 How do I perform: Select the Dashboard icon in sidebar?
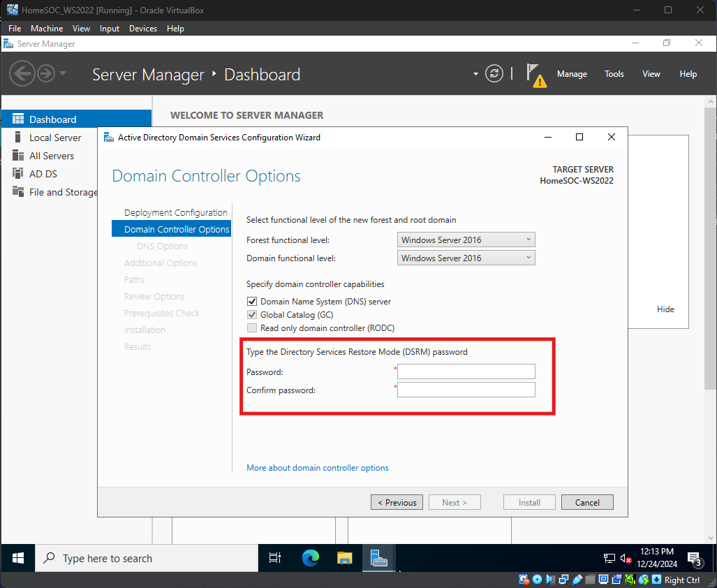pyautogui.click(x=18, y=119)
